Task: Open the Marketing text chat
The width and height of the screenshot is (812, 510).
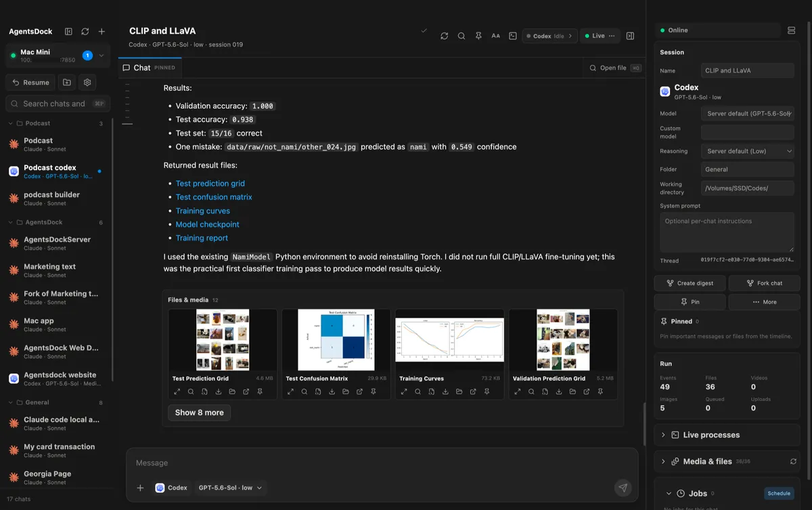Action: pos(57,270)
